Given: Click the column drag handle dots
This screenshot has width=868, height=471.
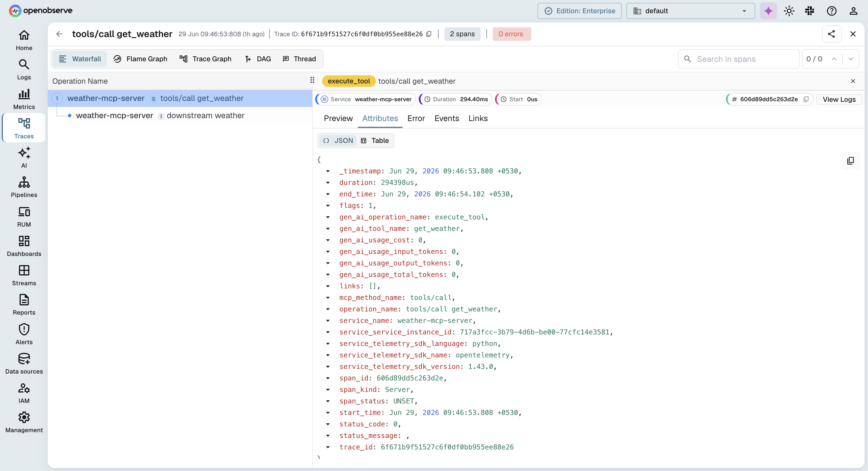Looking at the screenshot, I should coord(312,80).
